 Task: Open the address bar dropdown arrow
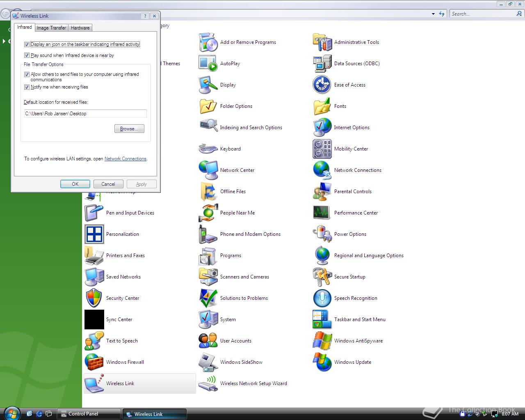433,14
